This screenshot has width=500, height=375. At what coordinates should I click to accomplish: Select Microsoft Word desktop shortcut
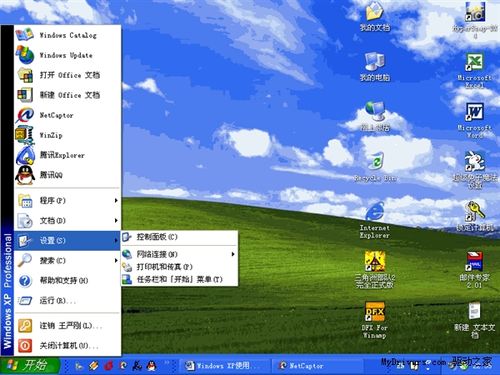[x=475, y=120]
